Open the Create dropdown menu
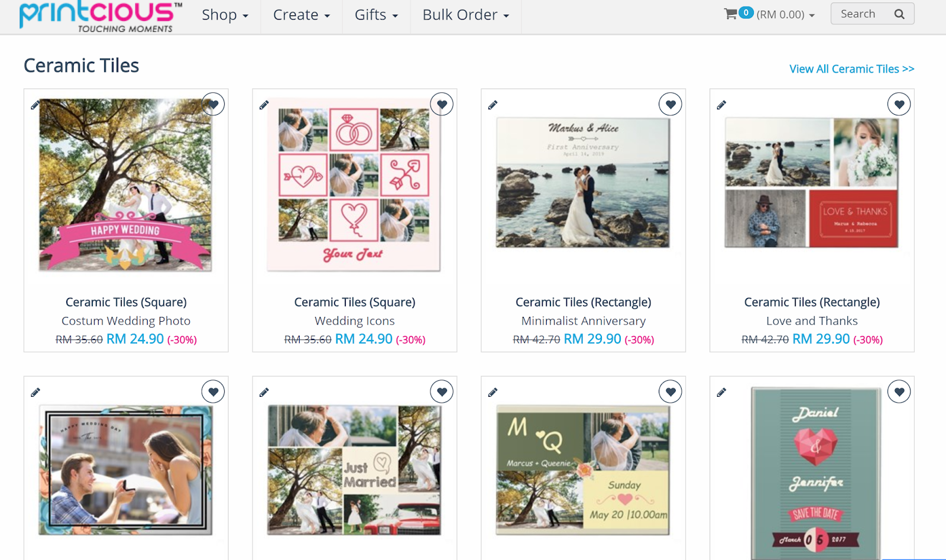Viewport: 946px width, 560px height. 302,15
